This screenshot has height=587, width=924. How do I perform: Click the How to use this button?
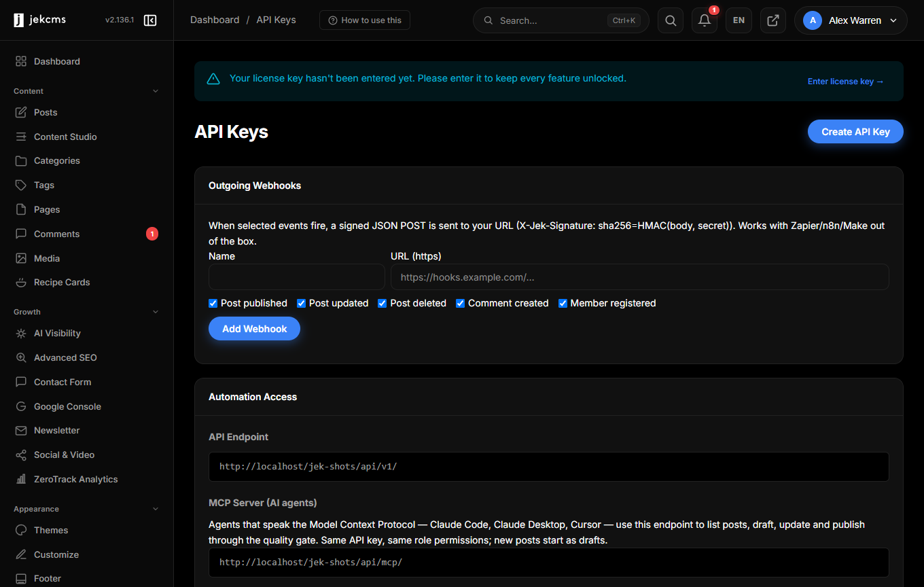(365, 20)
